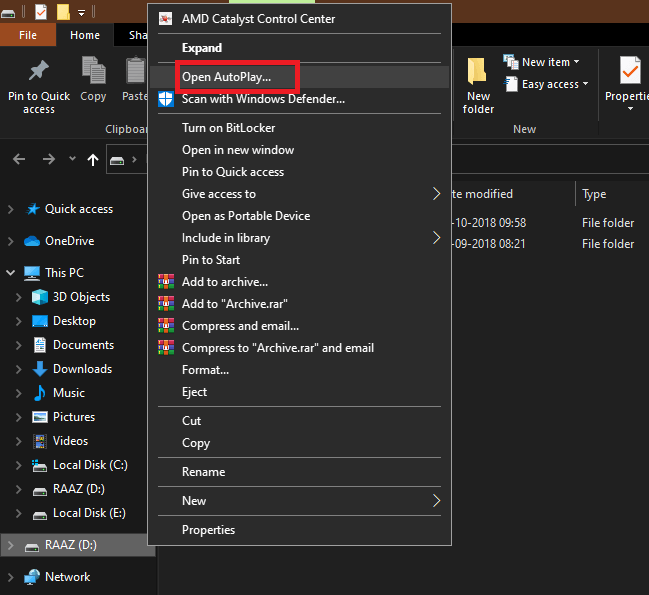This screenshot has width=649, height=595.
Task: Click the Properties checkmark icon in the ribbon
Action: click(630, 70)
